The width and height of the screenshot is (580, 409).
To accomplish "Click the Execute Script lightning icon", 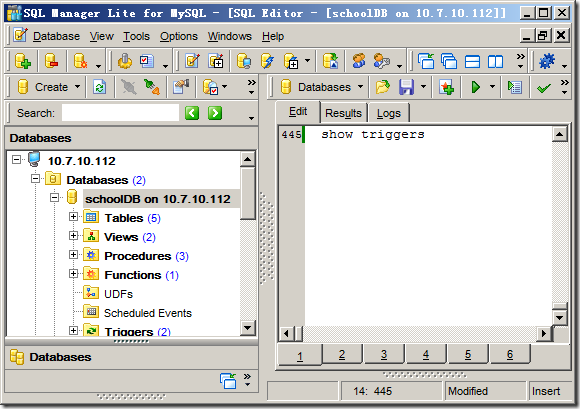I will coord(267,61).
